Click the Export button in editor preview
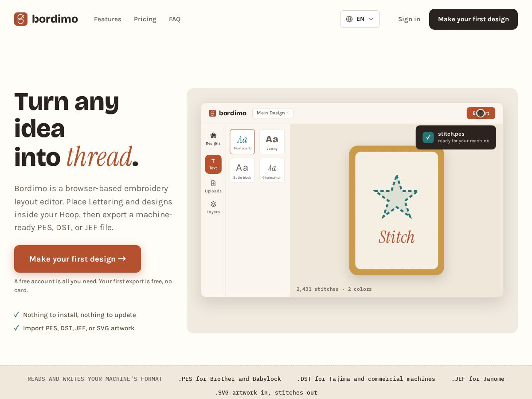 point(481,113)
